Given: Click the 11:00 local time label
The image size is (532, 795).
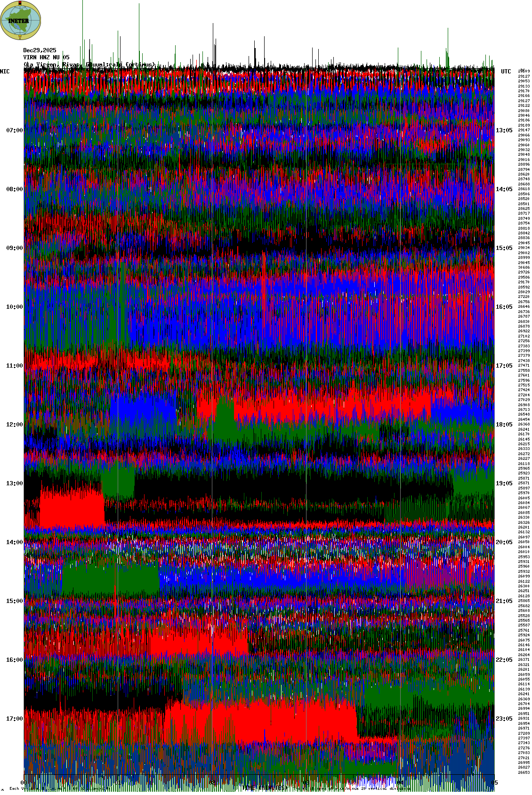Looking at the screenshot, I should 14,366.
